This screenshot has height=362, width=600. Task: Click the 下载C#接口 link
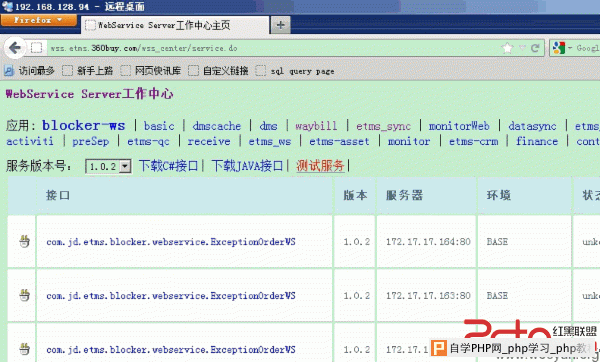click(168, 166)
